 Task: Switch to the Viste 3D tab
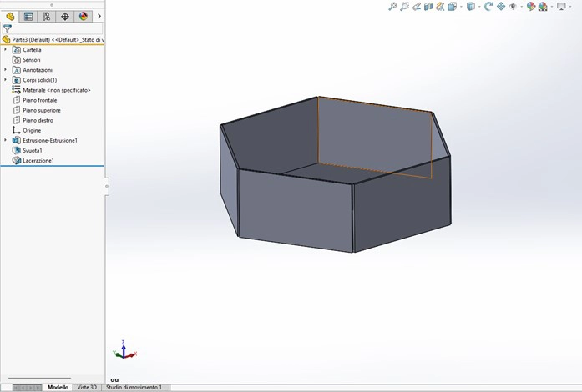pyautogui.click(x=87, y=388)
